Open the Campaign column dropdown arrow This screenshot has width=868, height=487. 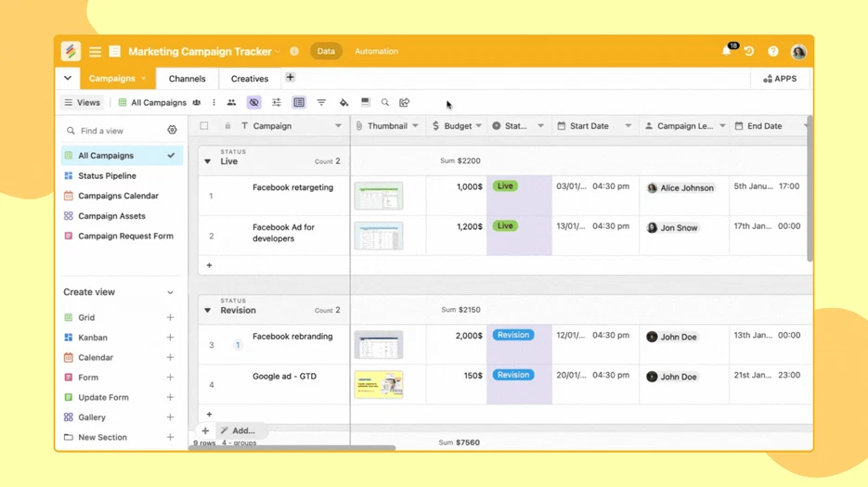(338, 126)
